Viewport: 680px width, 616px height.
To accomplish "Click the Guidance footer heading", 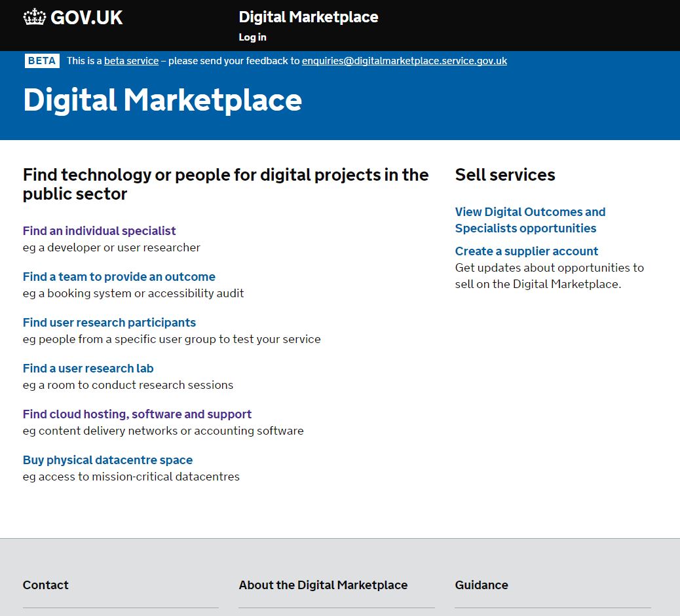I will tap(482, 585).
